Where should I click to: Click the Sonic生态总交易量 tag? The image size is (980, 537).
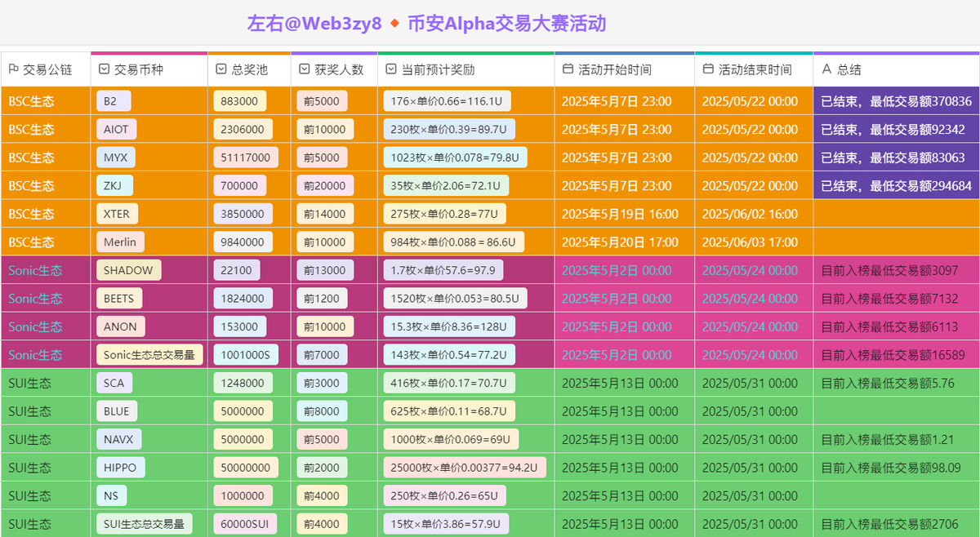[x=149, y=355]
